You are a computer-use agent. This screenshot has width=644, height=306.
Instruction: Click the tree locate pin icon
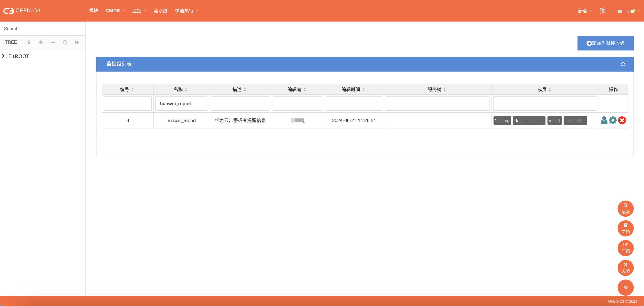pyautogui.click(x=29, y=42)
